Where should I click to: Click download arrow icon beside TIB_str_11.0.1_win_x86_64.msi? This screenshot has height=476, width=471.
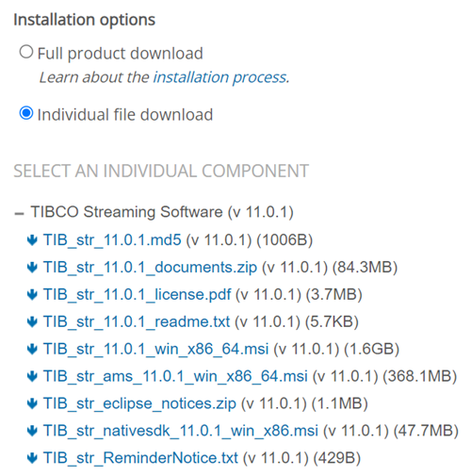(32, 349)
